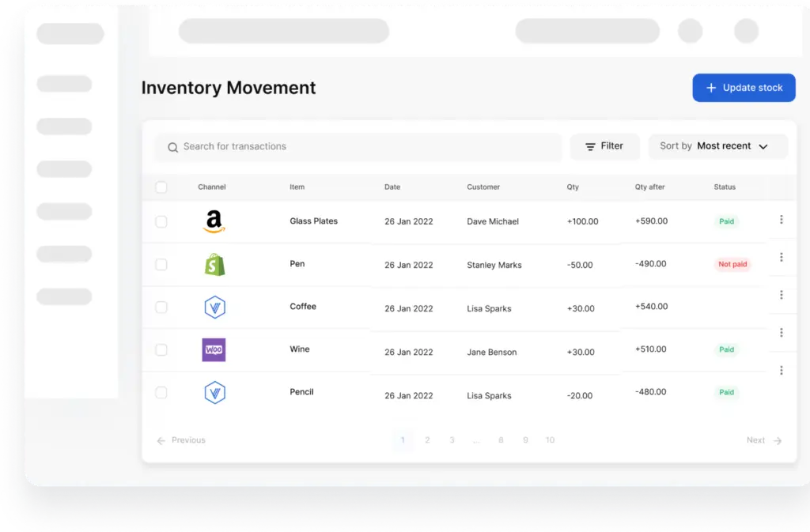Click the filter lines icon inside Filter button
Image resolution: width=810 pixels, height=532 pixels.
(590, 146)
